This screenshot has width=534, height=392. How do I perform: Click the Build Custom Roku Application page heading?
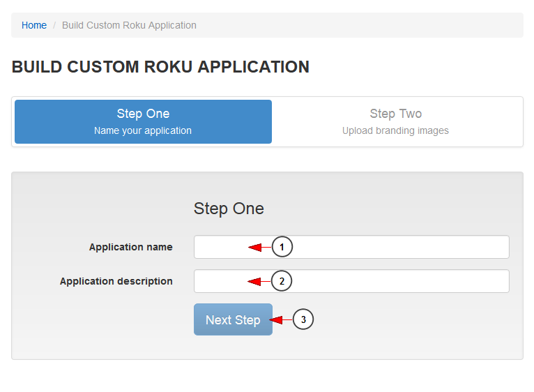coord(160,67)
